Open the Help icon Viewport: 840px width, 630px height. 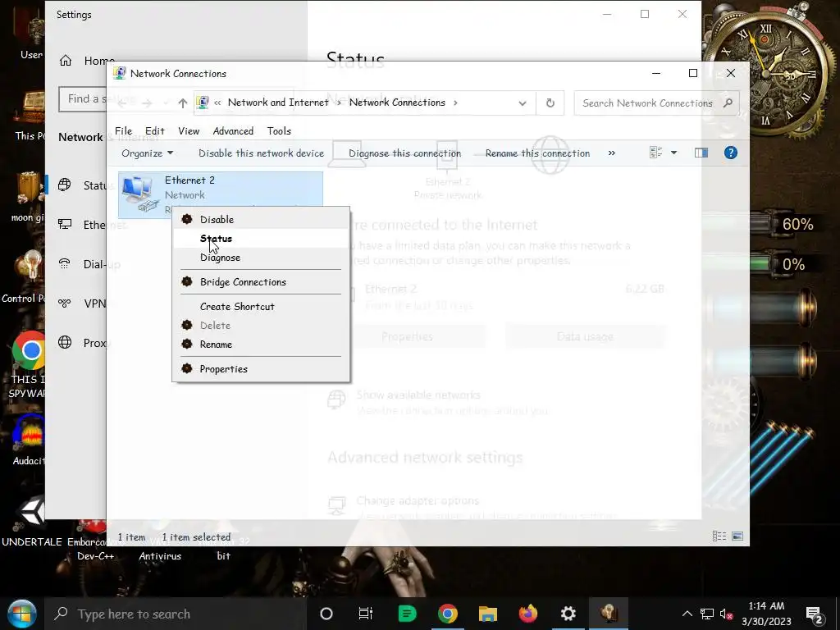731,153
